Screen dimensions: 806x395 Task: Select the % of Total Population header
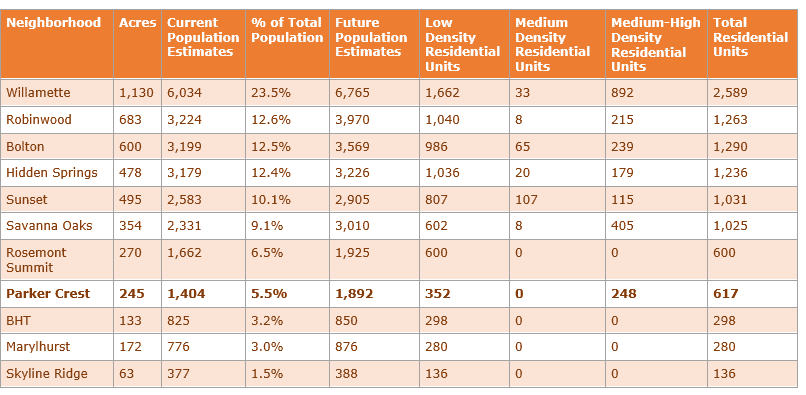(x=287, y=30)
